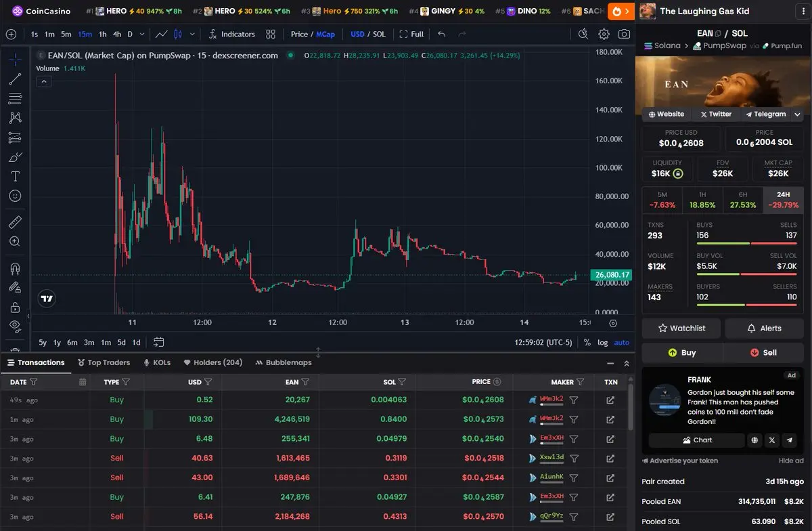
Task: Set chart interval to 4h
Action: coord(117,34)
